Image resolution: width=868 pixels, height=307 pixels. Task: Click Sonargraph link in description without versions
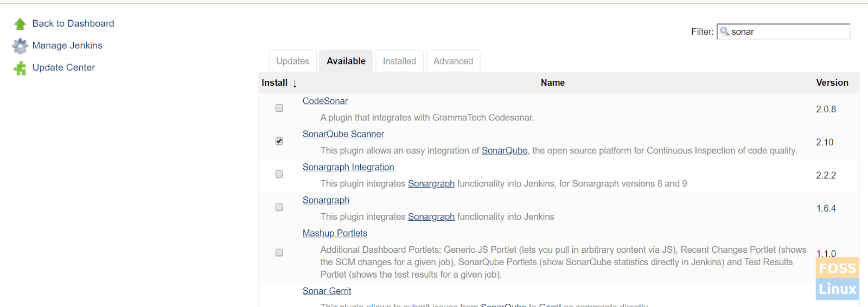click(431, 216)
